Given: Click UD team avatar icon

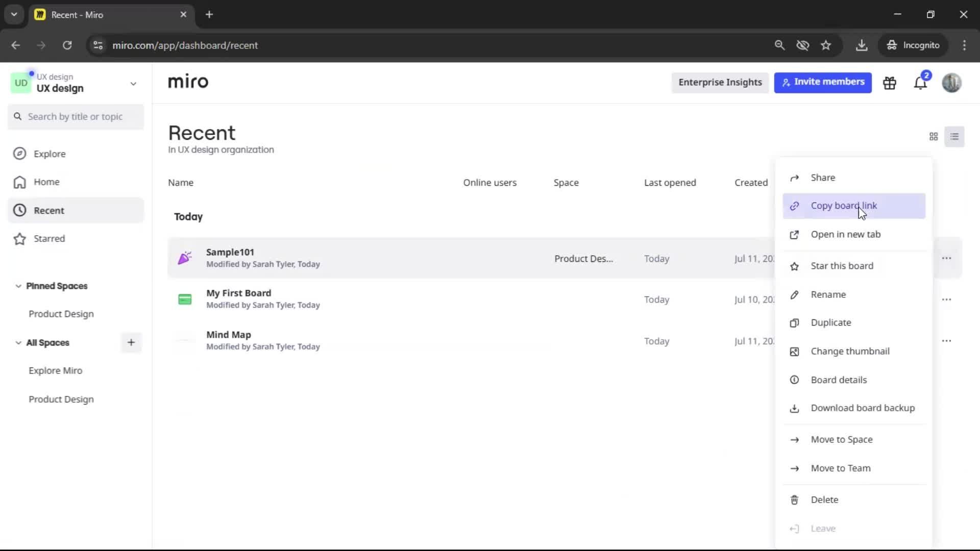Looking at the screenshot, I should pos(21,83).
